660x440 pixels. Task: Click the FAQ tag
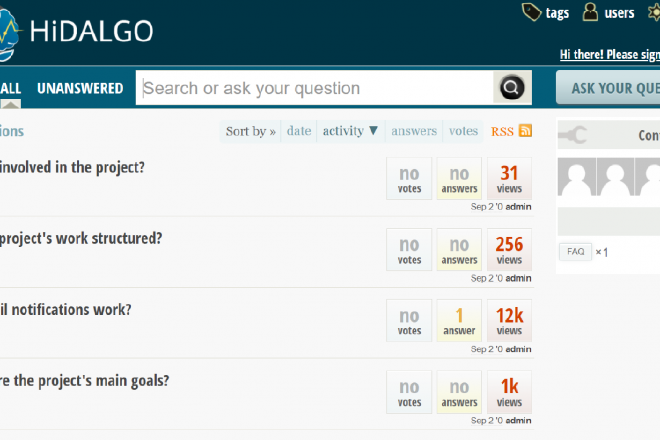click(575, 252)
